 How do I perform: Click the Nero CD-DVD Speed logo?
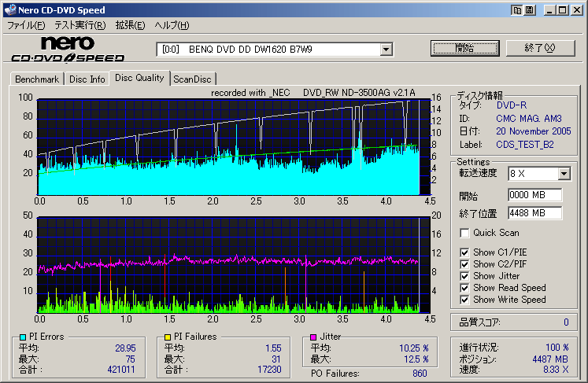coord(68,49)
